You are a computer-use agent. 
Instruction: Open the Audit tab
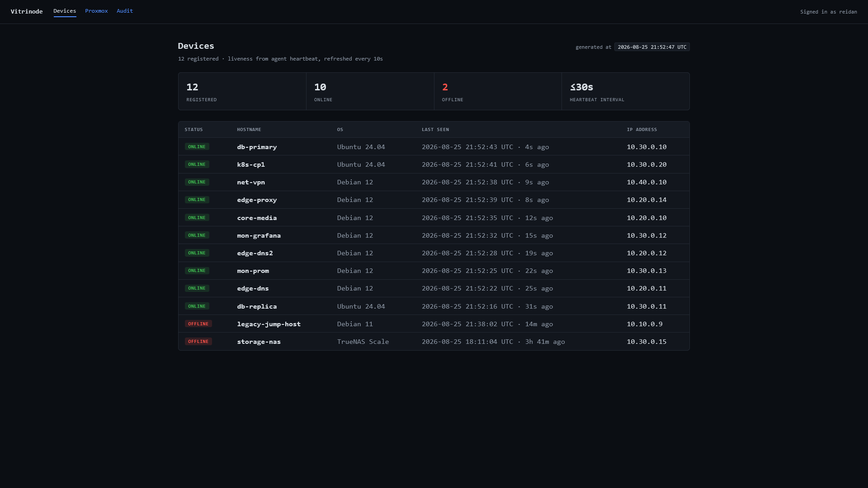[x=125, y=11]
